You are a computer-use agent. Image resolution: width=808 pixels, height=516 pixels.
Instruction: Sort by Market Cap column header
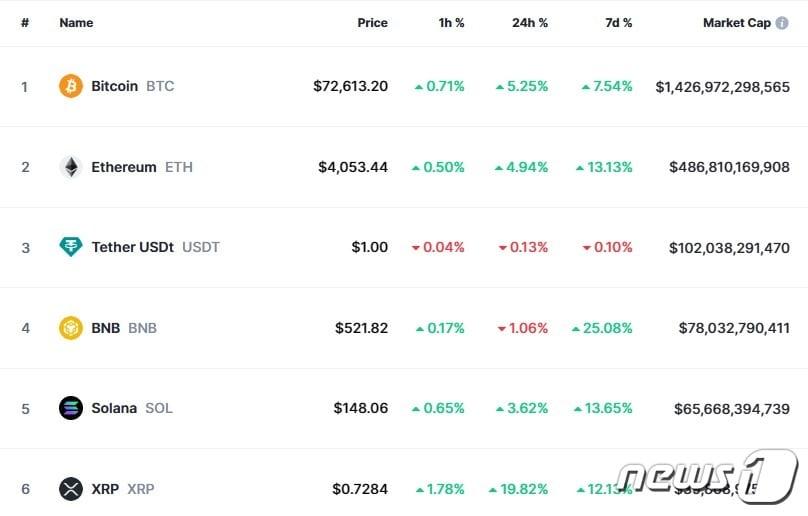pos(736,23)
